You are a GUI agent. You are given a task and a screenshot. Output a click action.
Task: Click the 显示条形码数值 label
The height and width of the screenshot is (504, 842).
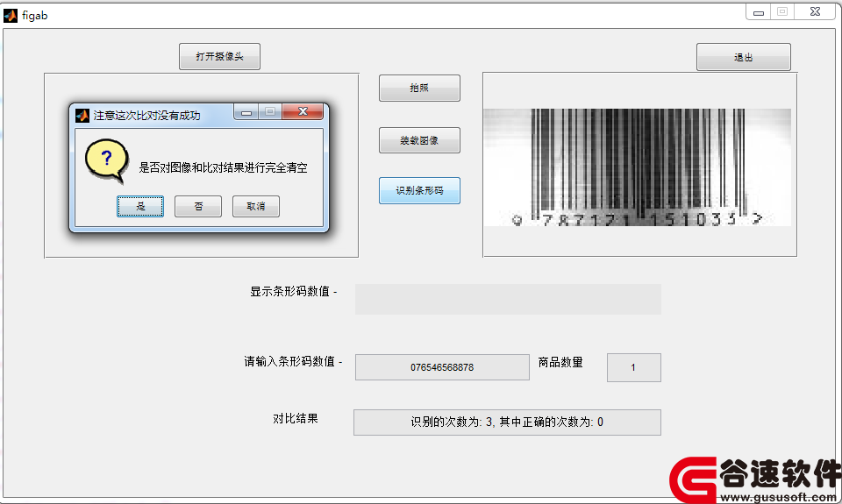pyautogui.click(x=293, y=292)
